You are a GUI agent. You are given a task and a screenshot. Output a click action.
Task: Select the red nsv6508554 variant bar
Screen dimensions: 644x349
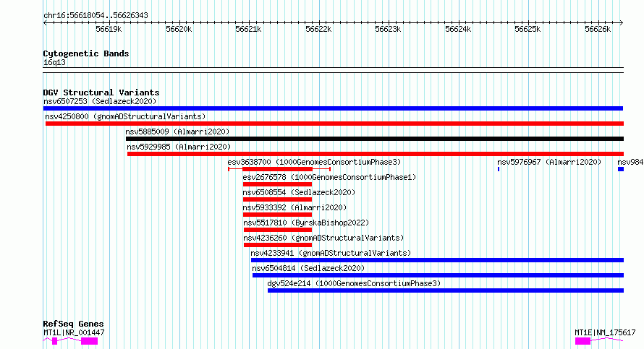pos(277,199)
